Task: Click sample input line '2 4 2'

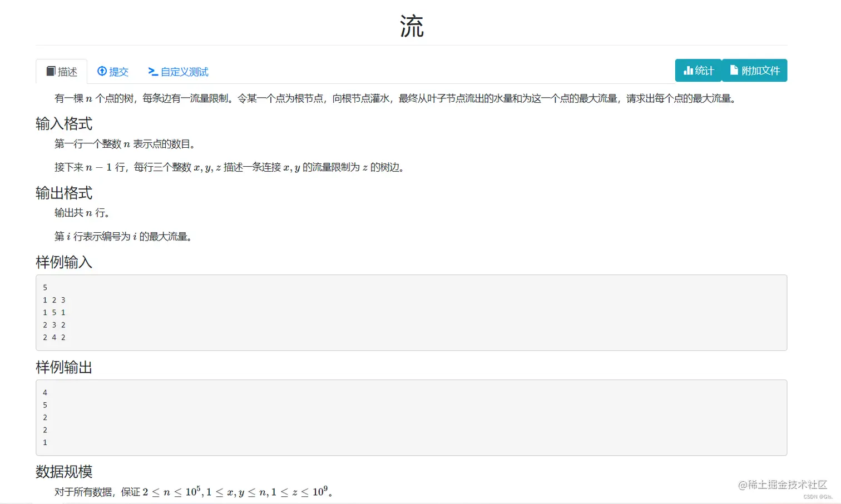Action: tap(54, 337)
